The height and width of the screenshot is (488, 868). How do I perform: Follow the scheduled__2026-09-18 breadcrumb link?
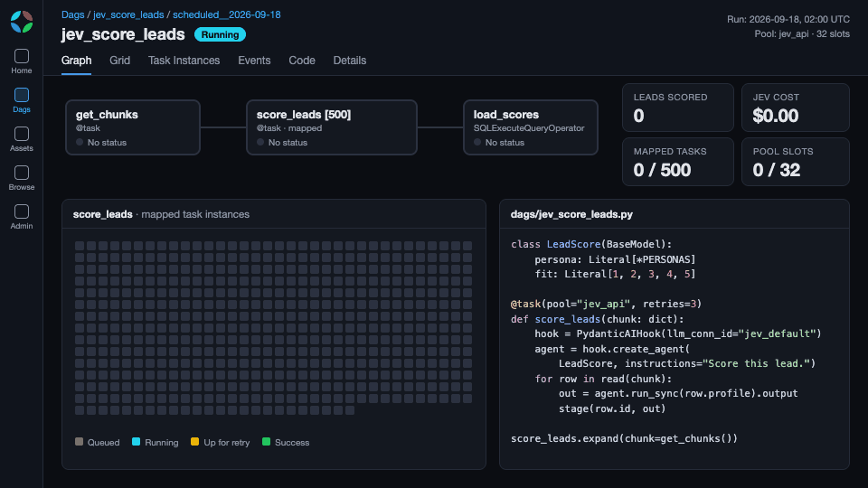tap(226, 15)
